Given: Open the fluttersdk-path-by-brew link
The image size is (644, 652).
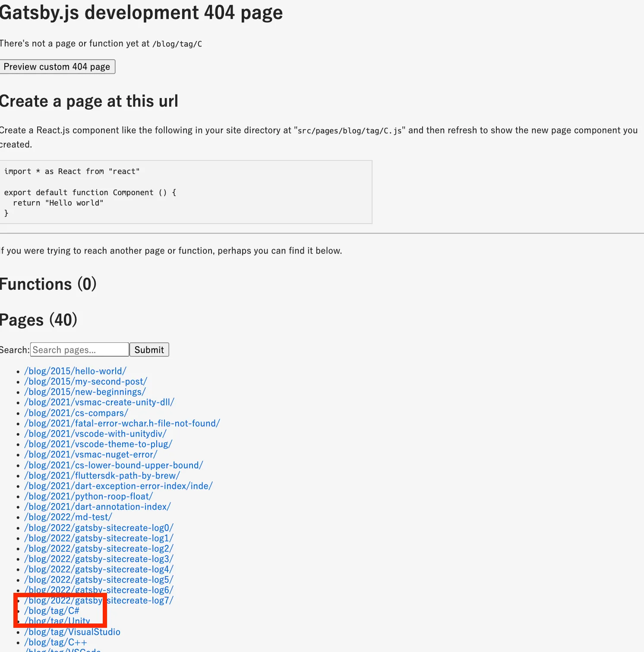Looking at the screenshot, I should (x=102, y=476).
